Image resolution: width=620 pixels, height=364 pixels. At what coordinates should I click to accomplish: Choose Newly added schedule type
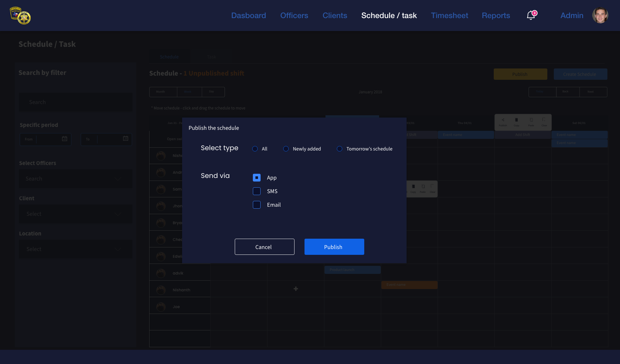(286, 149)
